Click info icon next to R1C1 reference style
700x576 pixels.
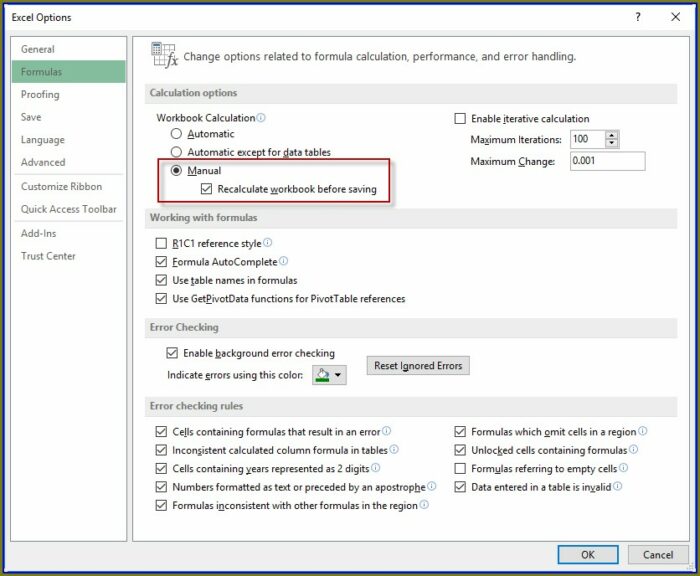click(267, 242)
